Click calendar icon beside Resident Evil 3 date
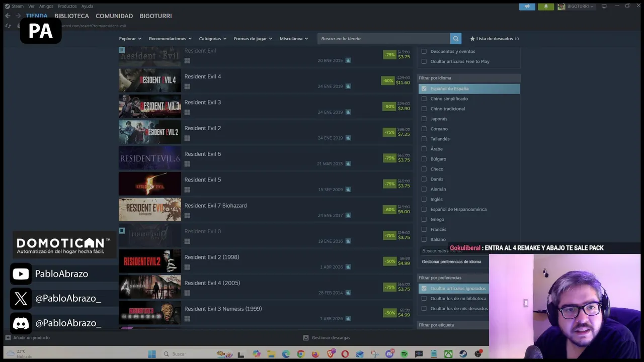The width and height of the screenshot is (644, 362). [x=348, y=112]
